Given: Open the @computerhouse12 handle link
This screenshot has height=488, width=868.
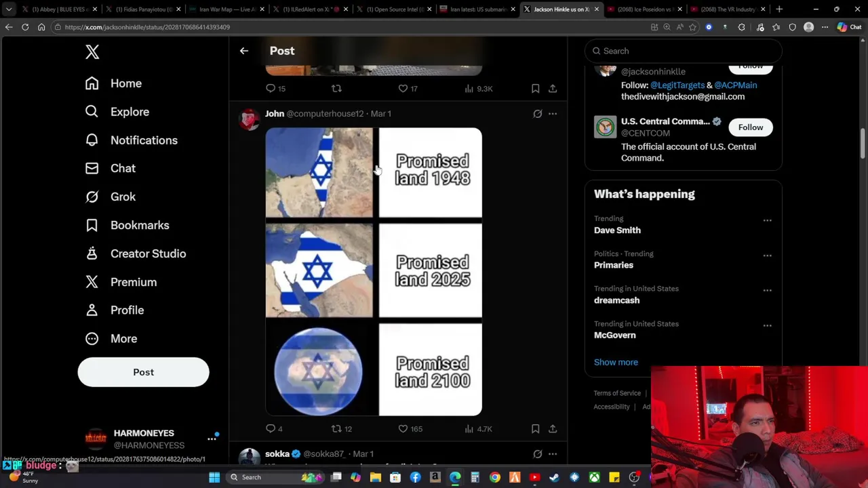Looking at the screenshot, I should click(x=325, y=114).
